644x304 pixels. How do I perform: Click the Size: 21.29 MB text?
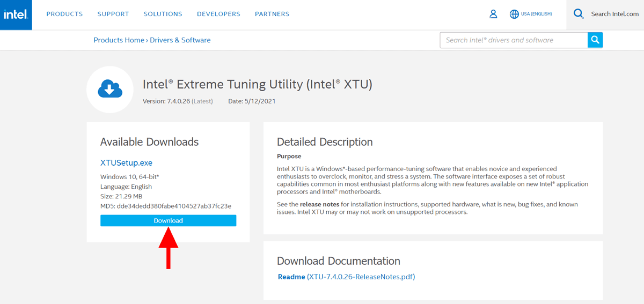pyautogui.click(x=121, y=196)
